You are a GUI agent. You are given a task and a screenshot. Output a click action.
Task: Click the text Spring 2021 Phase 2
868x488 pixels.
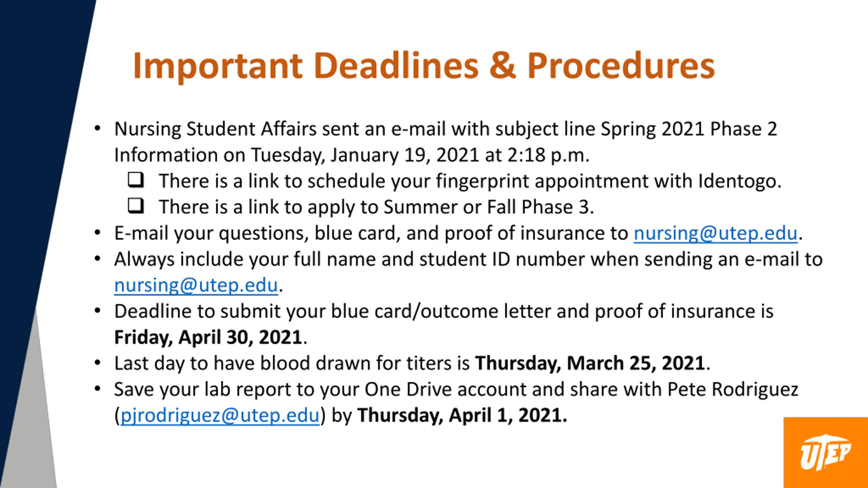[689, 129]
